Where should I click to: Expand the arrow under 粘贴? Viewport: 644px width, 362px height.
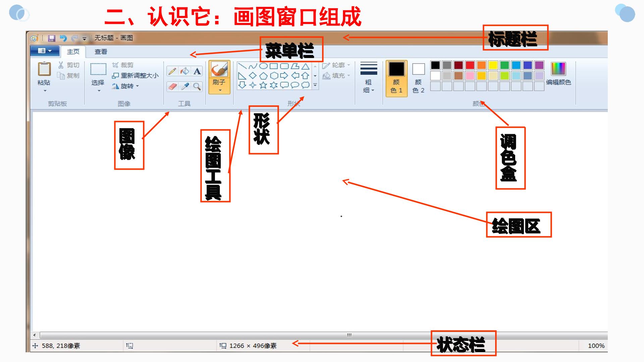click(45, 91)
